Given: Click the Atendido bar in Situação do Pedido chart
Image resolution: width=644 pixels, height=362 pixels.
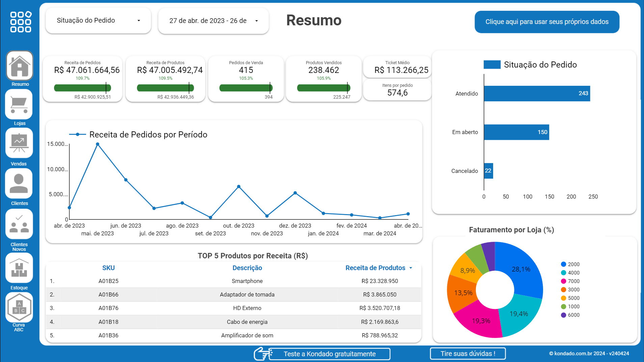Looking at the screenshot, I should tap(537, 94).
